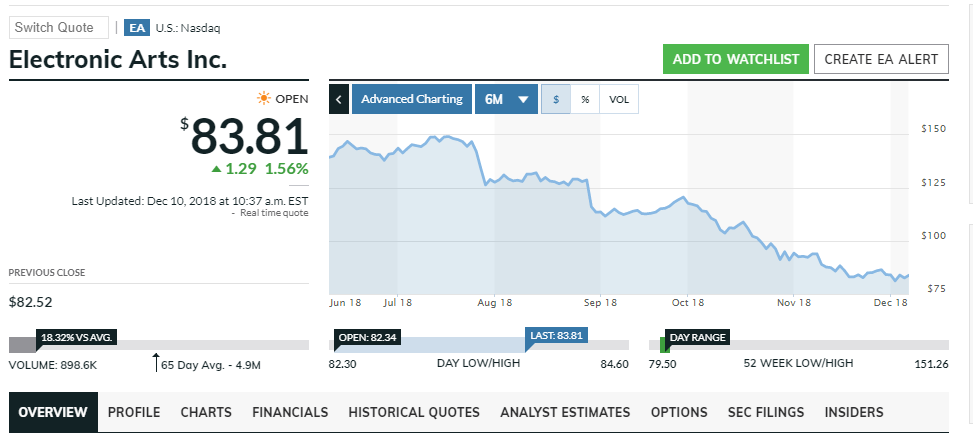Click the 79.50 52-week low value

(663, 364)
